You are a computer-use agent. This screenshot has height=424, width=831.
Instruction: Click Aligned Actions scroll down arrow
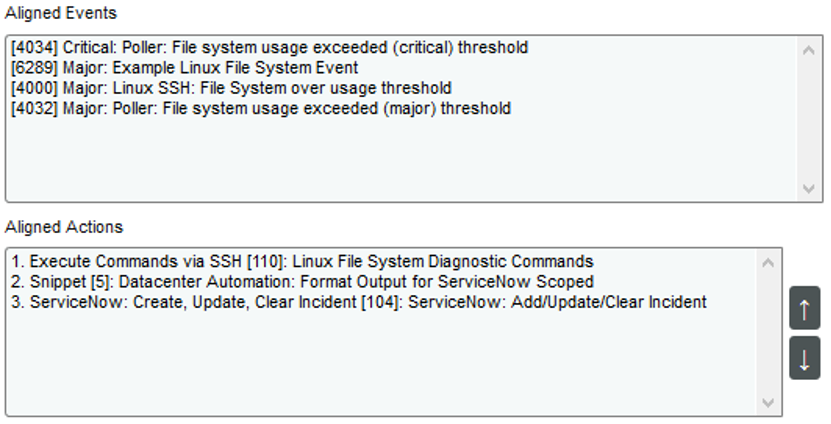767,403
